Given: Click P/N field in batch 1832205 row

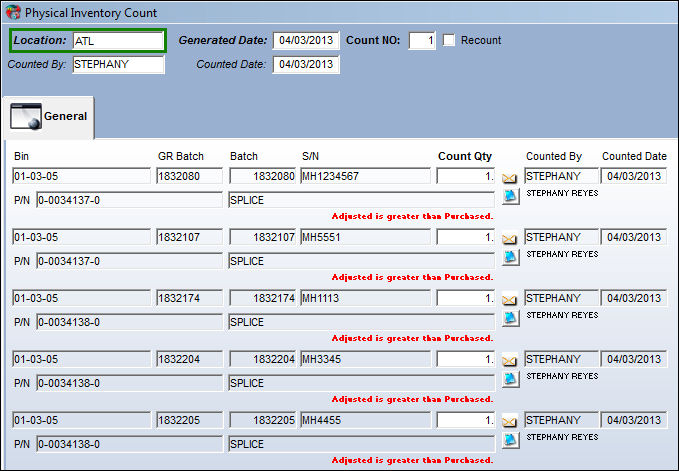Looking at the screenshot, I should [129, 445].
